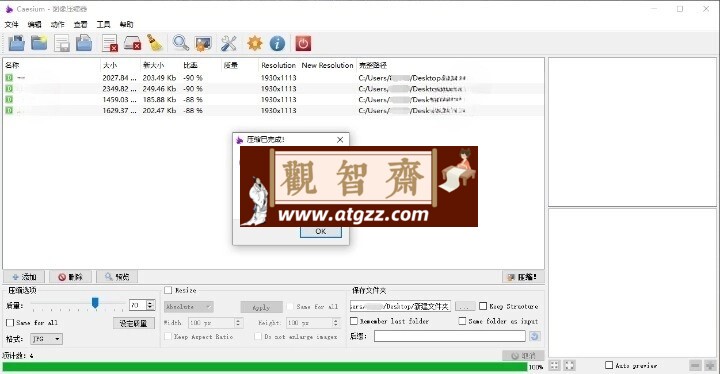This screenshot has width=720, height=374.
Task: Click the resize Apply button
Action: tap(261, 307)
